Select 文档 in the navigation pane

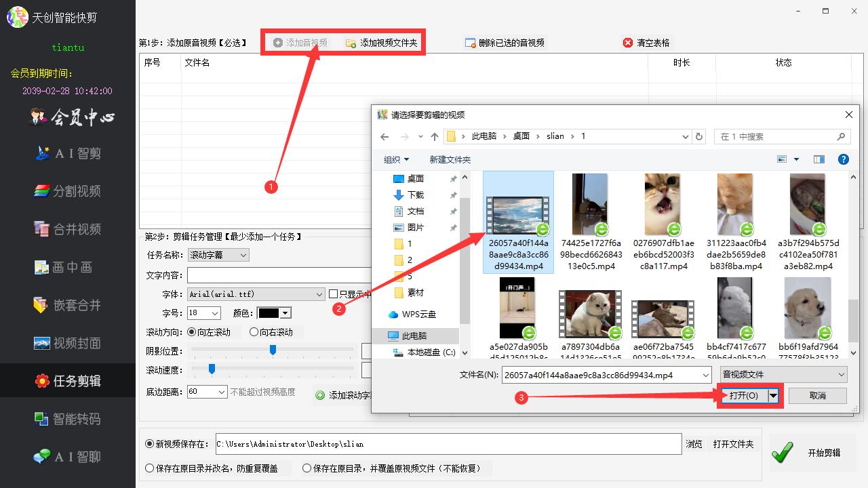point(415,211)
